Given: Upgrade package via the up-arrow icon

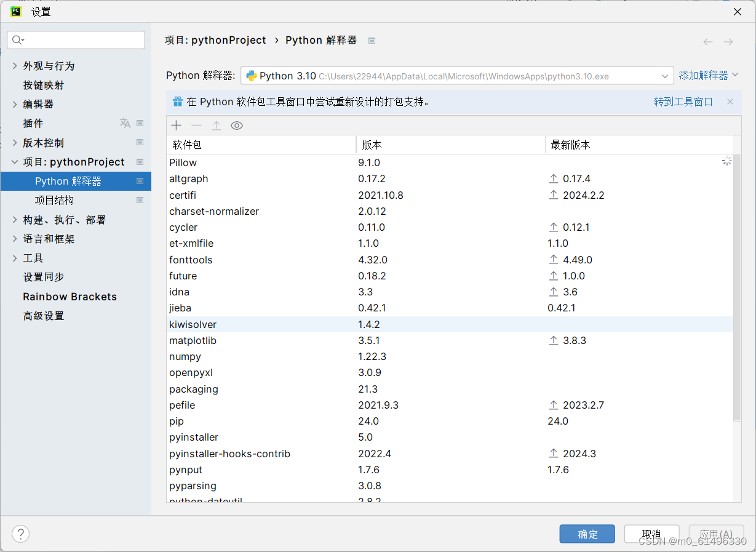Looking at the screenshot, I should click(217, 125).
